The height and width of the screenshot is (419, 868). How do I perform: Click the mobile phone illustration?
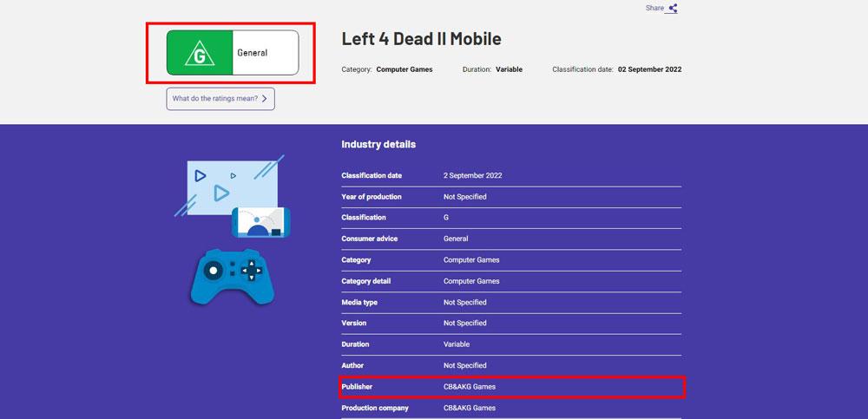pos(260,222)
